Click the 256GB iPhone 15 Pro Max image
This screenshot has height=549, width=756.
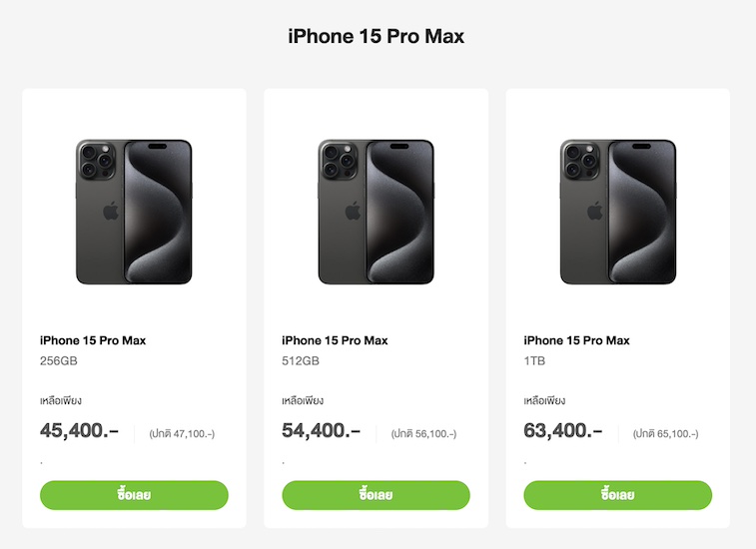tap(134, 212)
